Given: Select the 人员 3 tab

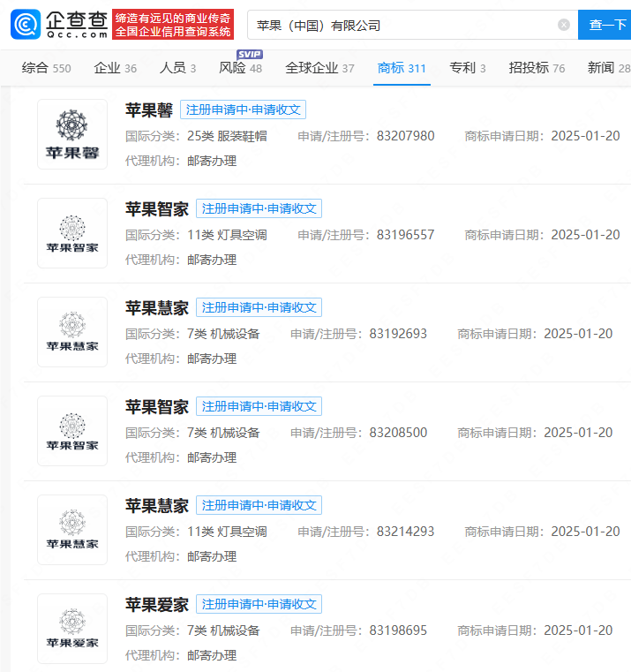Looking at the screenshot, I should 177,68.
